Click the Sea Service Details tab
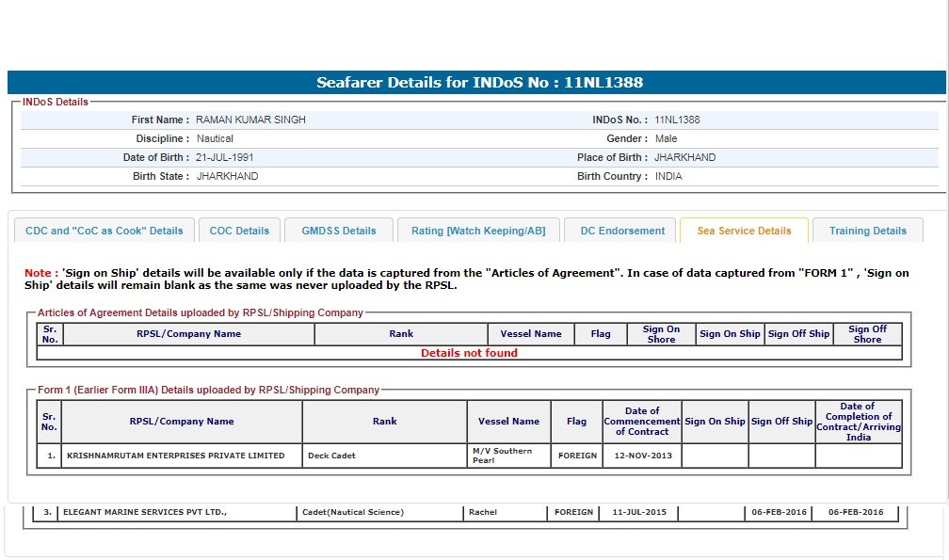 tap(744, 231)
